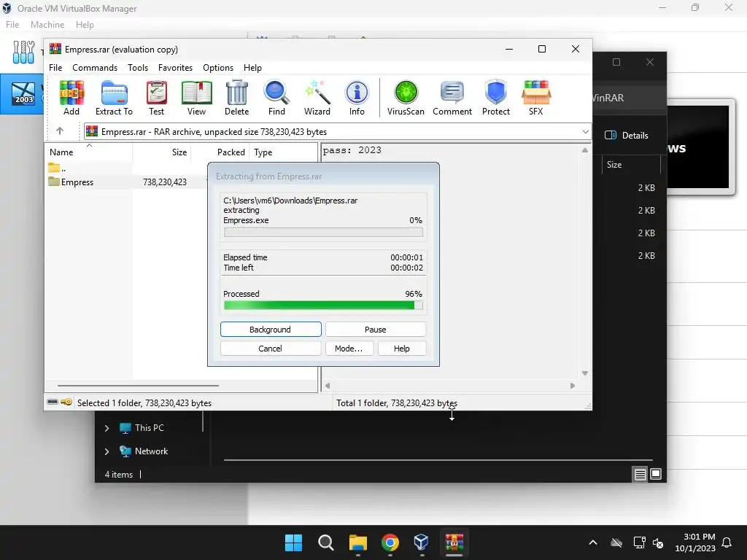Click the Protect shield icon
747x560 pixels.
tap(496, 98)
